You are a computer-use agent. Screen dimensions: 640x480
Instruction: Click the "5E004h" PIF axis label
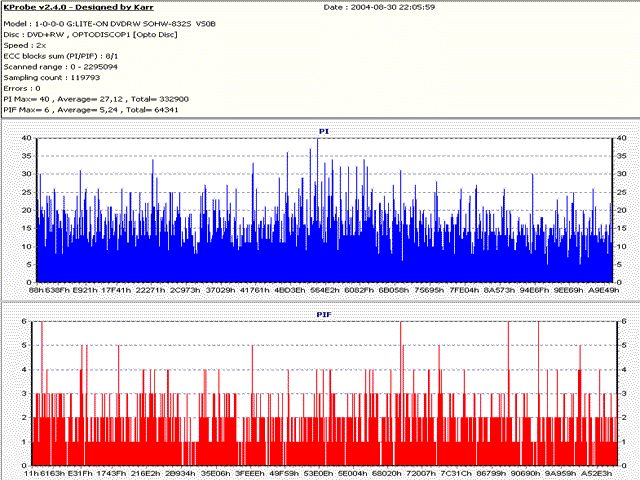coord(353,473)
